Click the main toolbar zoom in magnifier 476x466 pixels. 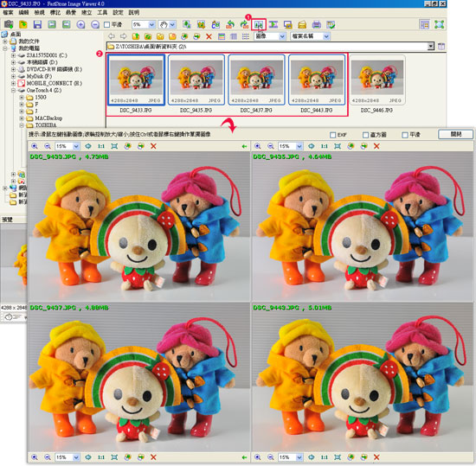80,24
